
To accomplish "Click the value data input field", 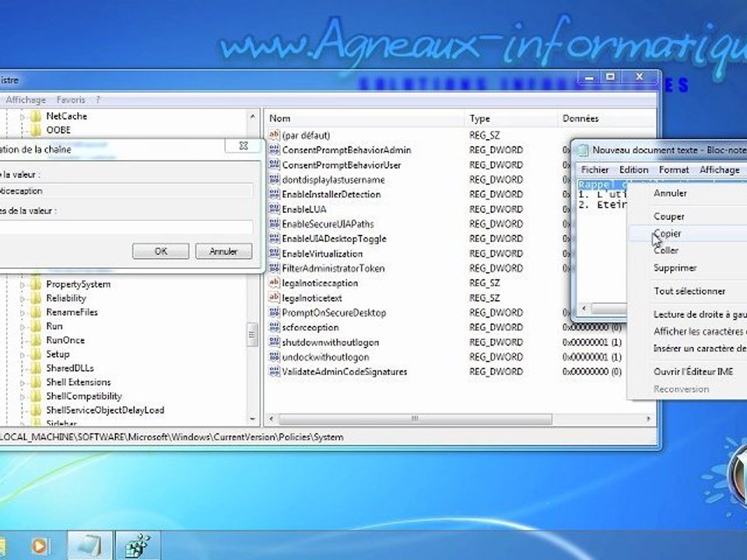I will click(126, 226).
